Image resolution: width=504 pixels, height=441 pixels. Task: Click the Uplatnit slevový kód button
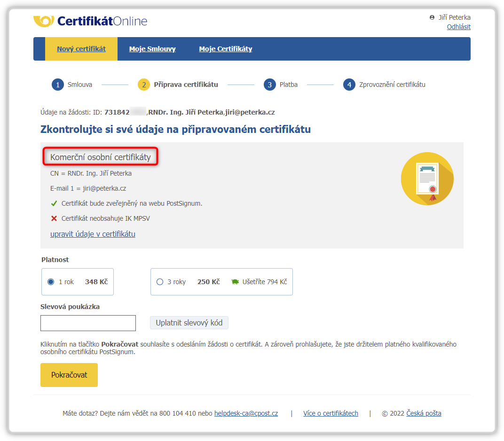(x=189, y=323)
